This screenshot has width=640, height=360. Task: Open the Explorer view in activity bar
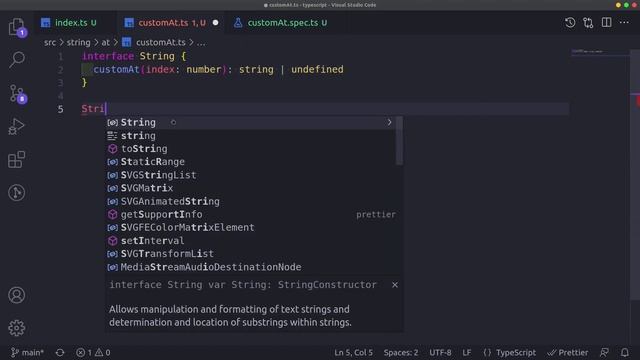[17, 27]
